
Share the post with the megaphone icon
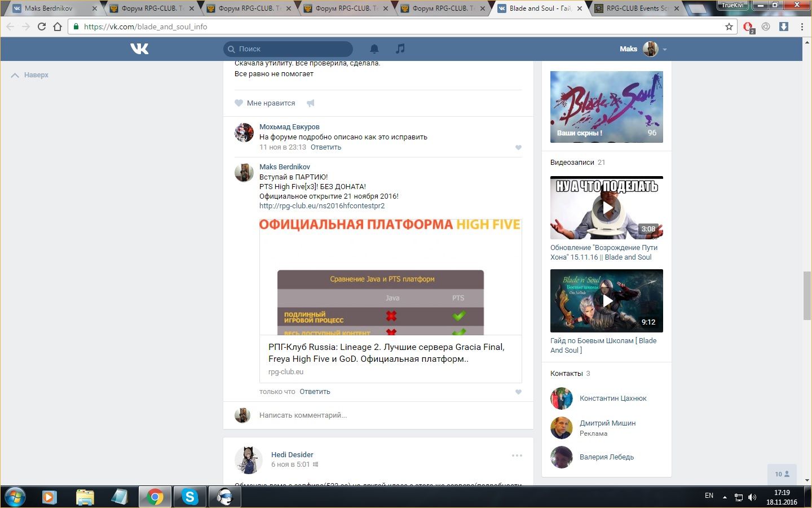(x=311, y=103)
